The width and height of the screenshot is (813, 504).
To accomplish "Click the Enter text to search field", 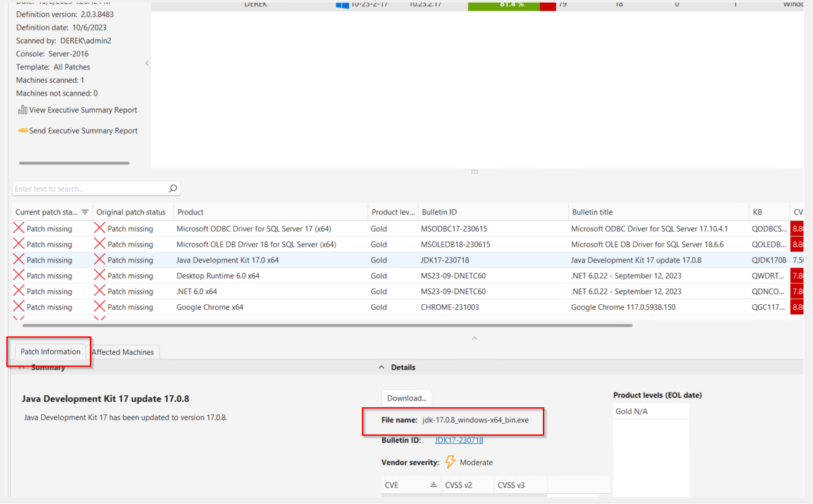I will (89, 188).
